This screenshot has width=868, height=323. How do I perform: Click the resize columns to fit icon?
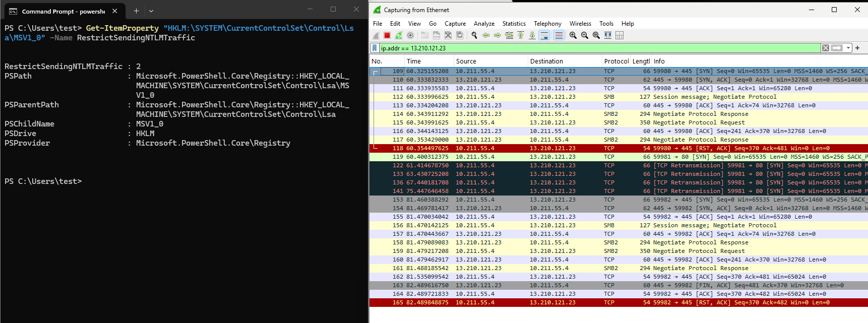608,35
